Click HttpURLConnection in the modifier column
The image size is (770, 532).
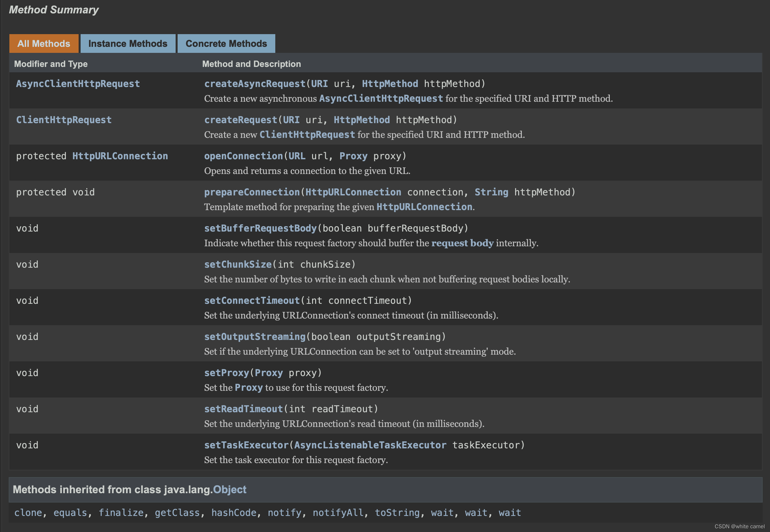pyautogui.click(x=120, y=156)
